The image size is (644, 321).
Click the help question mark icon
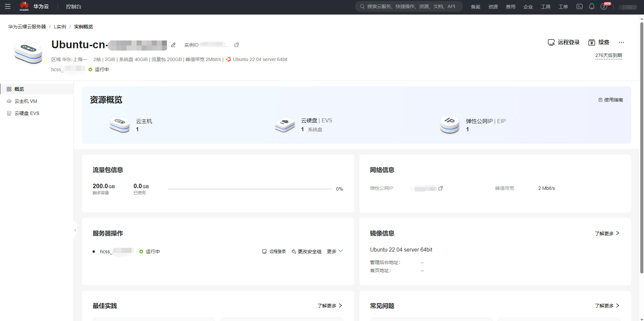[604, 7]
